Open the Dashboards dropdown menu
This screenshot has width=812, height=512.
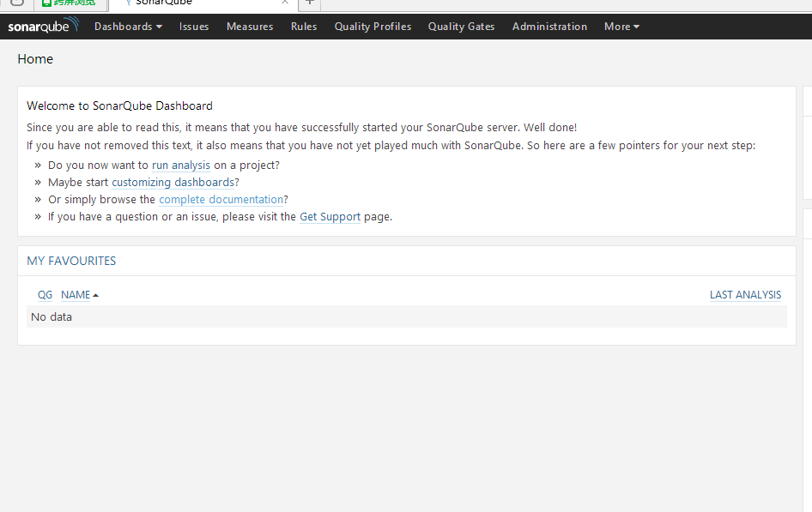[x=128, y=27]
